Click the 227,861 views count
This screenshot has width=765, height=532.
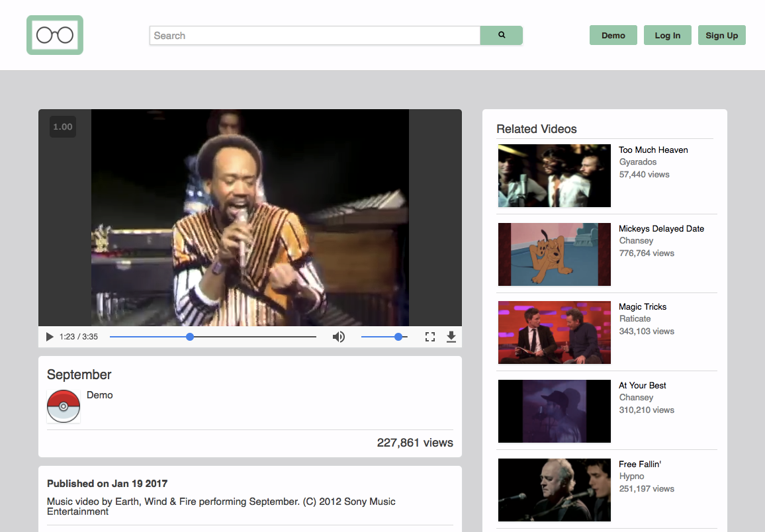(x=415, y=442)
